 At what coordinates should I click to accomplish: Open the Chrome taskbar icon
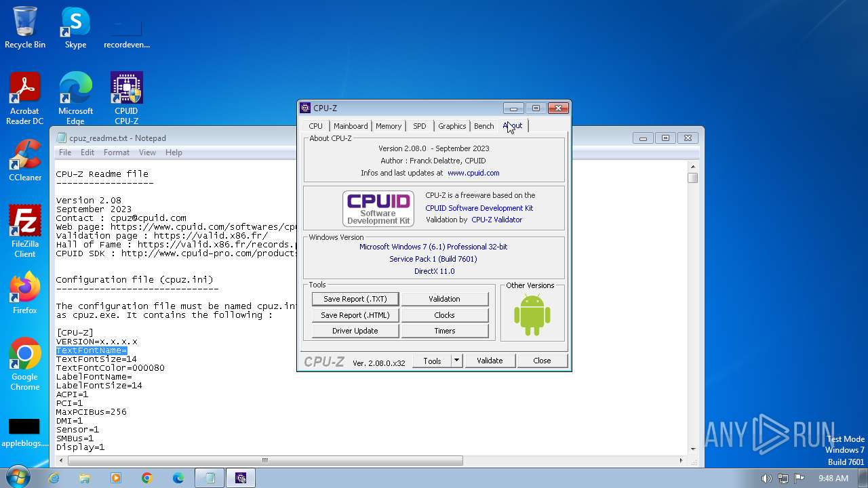point(147,478)
